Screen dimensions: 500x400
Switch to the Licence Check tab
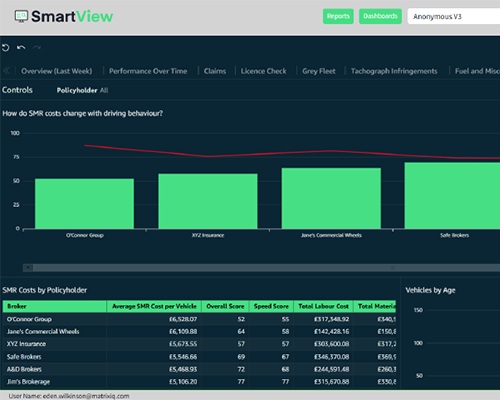263,71
